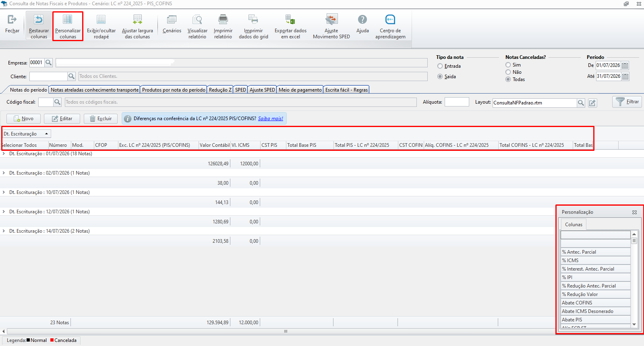
Task: Open the Saiba mais! link
Action: click(x=271, y=119)
